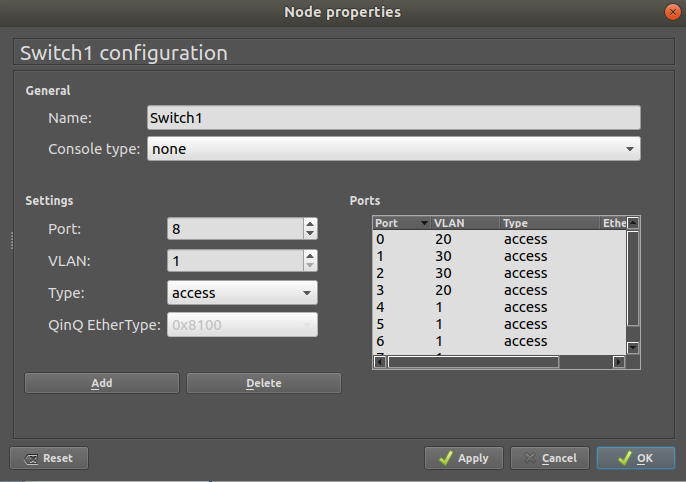Add the port with Add button
Image resolution: width=686 pixels, height=482 pixels.
[102, 383]
